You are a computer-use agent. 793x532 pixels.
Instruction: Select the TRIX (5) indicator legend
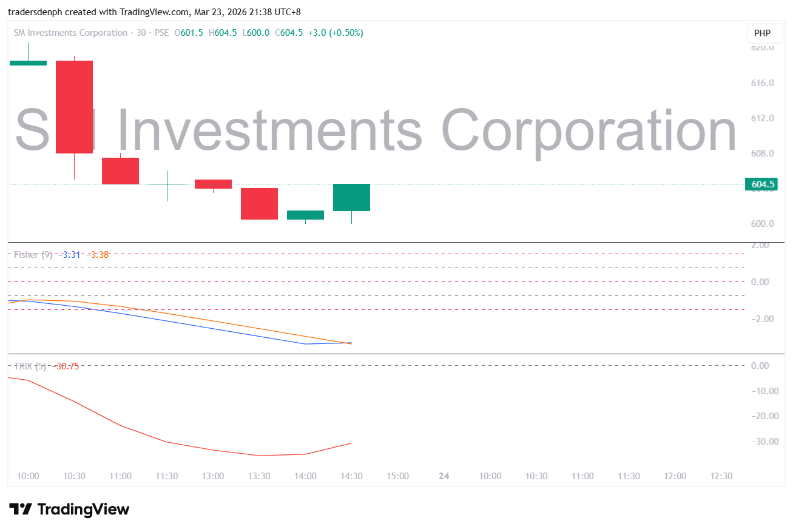pyautogui.click(x=30, y=366)
